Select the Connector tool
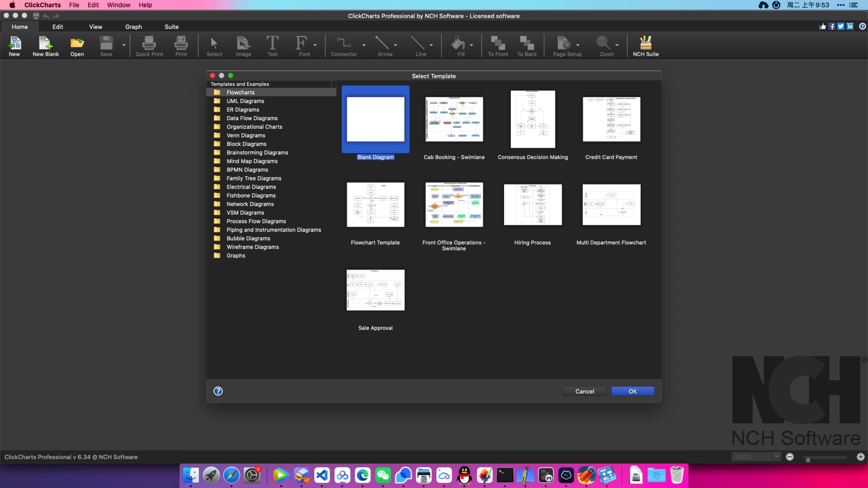 coord(344,46)
